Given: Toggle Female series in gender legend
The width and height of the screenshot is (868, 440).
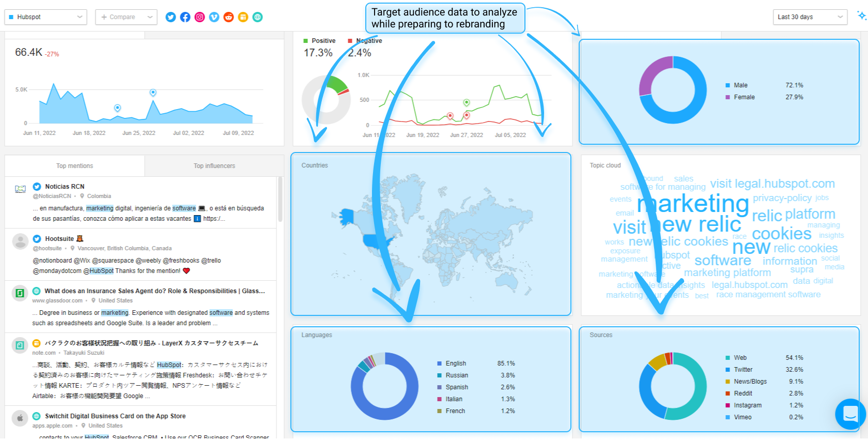Looking at the screenshot, I should (x=740, y=97).
